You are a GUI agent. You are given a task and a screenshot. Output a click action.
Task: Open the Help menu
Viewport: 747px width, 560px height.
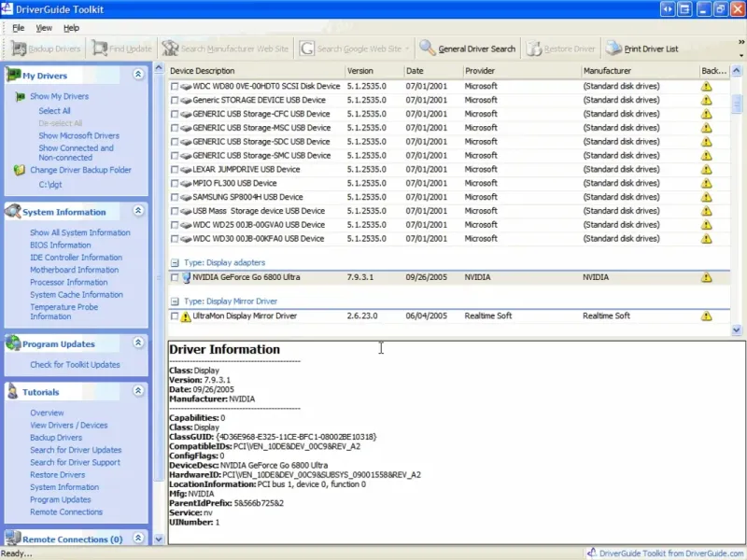(x=72, y=28)
